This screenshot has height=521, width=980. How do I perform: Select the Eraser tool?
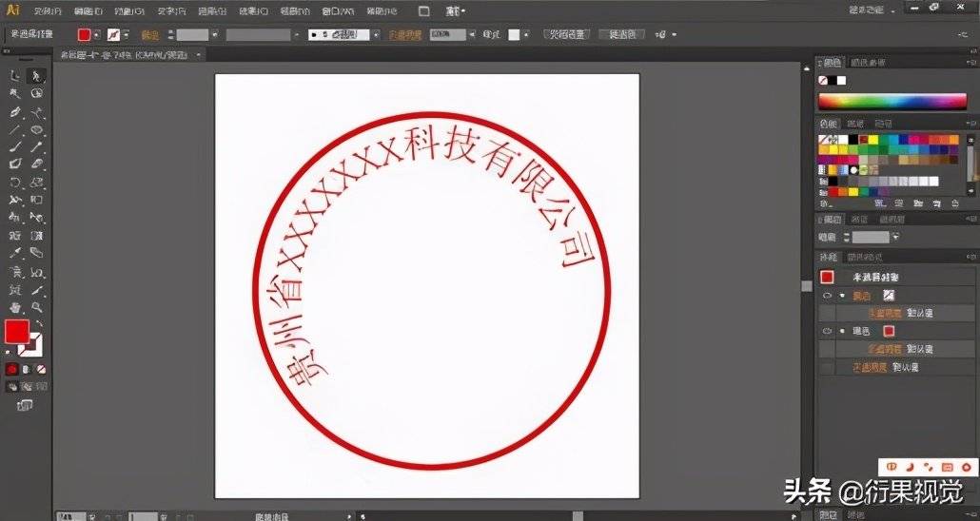37,164
